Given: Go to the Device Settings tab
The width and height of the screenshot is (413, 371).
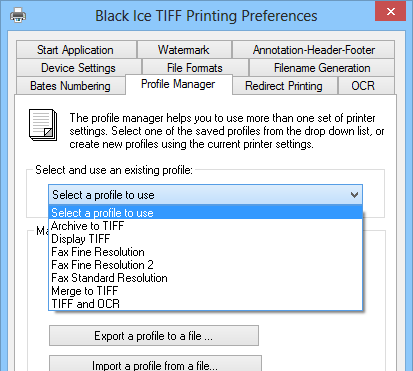Looking at the screenshot, I should (x=79, y=68).
